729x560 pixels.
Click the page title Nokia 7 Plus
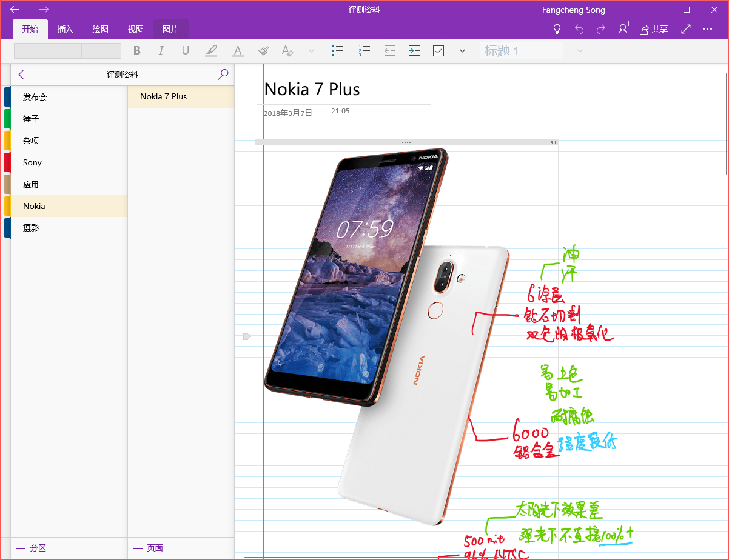tap(312, 90)
